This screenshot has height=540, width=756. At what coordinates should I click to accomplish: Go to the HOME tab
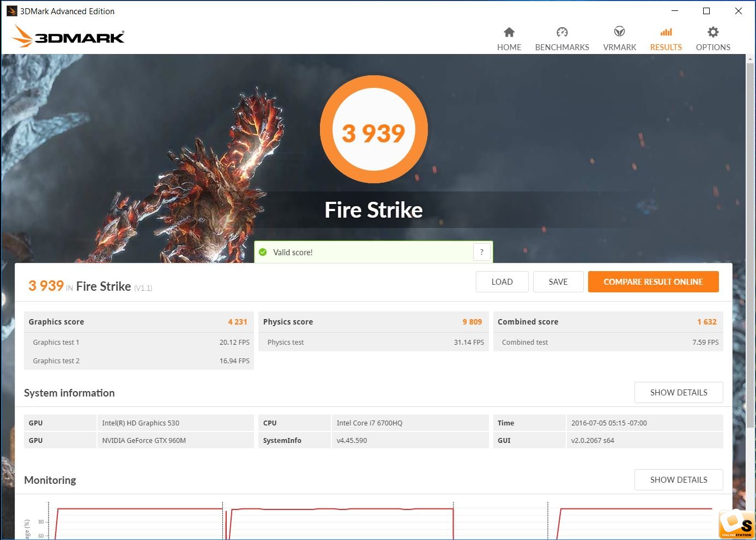(509, 47)
